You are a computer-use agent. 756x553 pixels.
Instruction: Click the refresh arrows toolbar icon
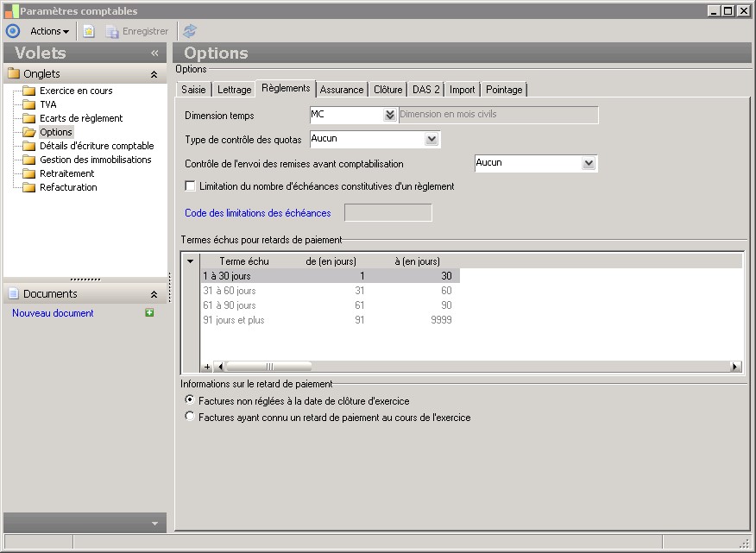click(x=190, y=31)
